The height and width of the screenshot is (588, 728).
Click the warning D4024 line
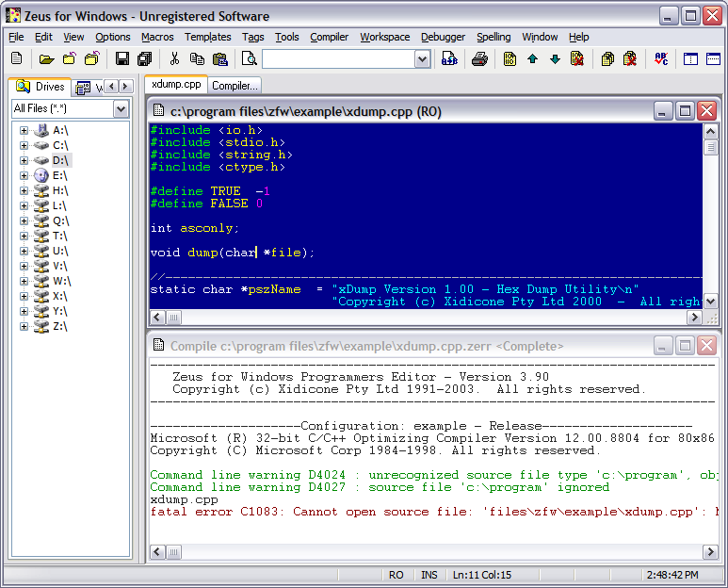(x=434, y=475)
